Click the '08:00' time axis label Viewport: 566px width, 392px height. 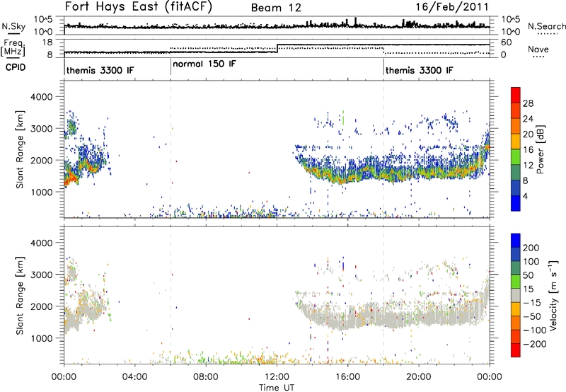pyautogui.click(x=205, y=377)
